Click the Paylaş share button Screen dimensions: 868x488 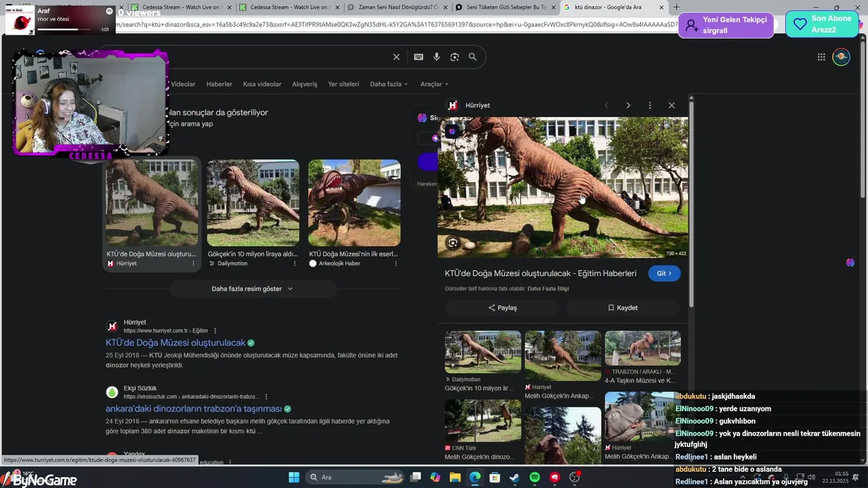point(502,308)
